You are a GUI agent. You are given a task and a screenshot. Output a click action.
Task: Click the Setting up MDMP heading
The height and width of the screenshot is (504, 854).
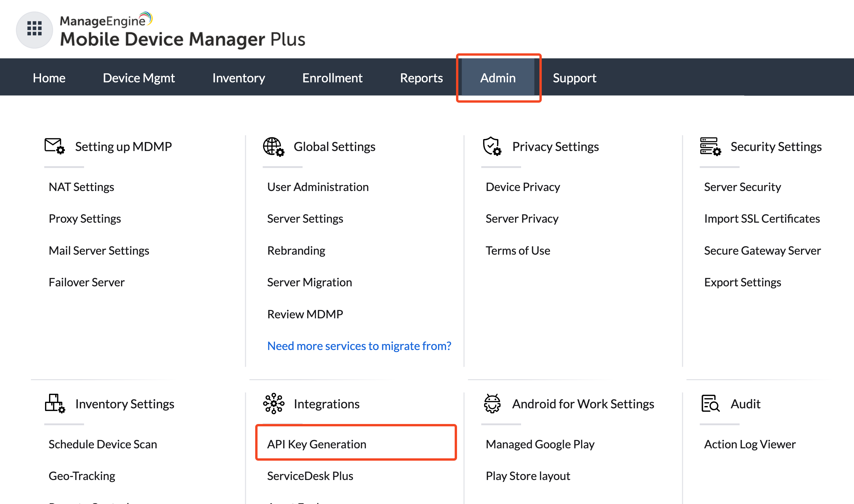tap(123, 146)
